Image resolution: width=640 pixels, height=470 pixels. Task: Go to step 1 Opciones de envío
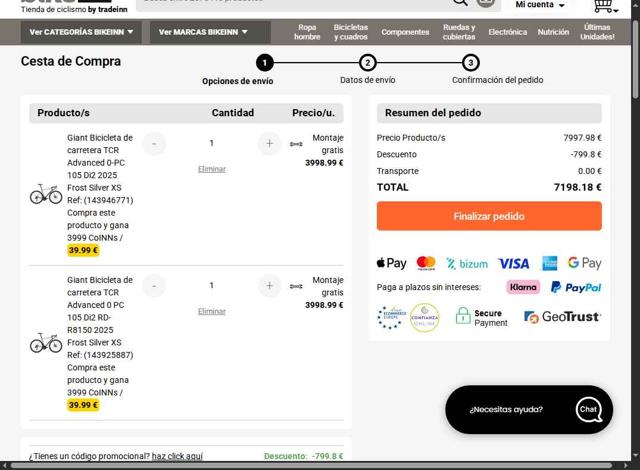(264, 63)
